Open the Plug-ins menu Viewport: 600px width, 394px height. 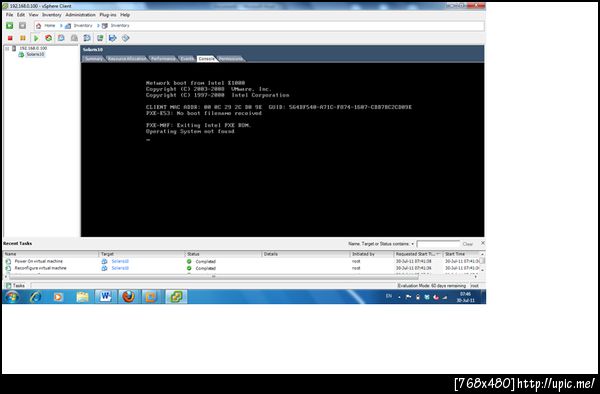coord(108,15)
